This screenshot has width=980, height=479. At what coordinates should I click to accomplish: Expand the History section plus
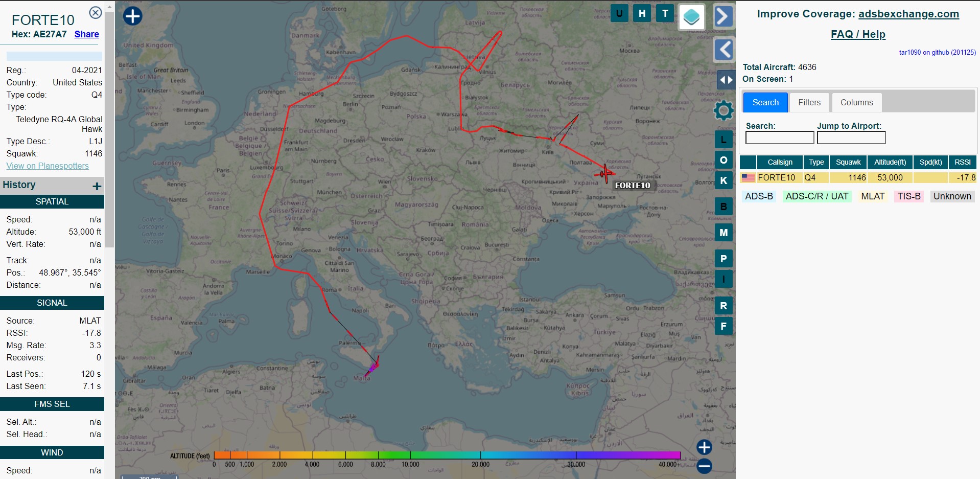point(97,186)
